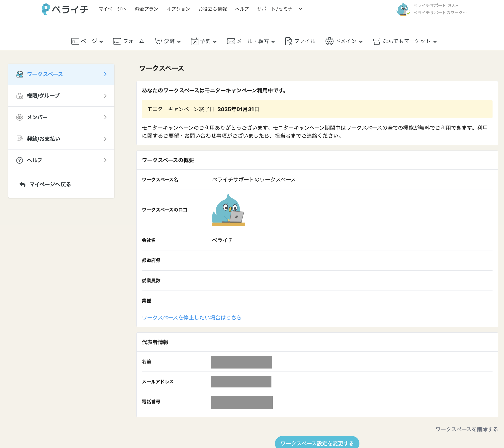Screen dimensions: 504x448
Task: Click the ペライチ logo icon
Action: tap(46, 9)
